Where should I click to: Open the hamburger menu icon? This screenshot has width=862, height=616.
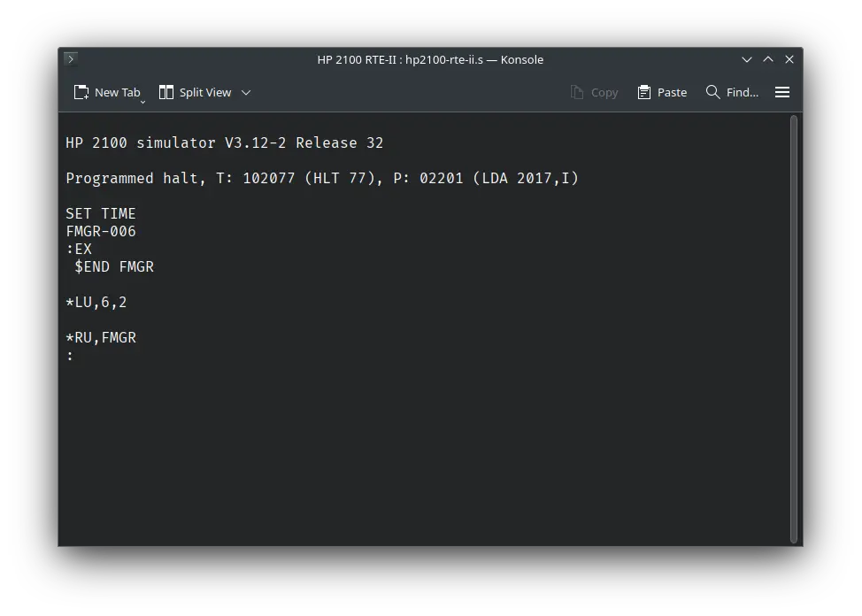781,91
